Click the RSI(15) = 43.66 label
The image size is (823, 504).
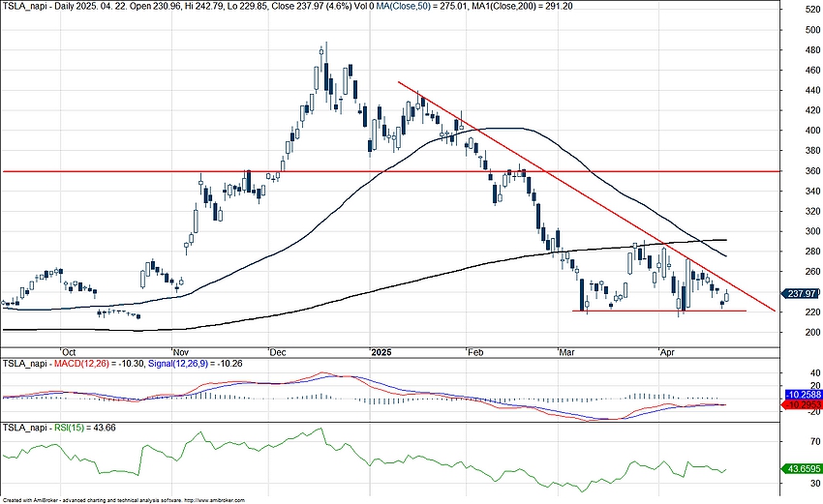(85, 428)
